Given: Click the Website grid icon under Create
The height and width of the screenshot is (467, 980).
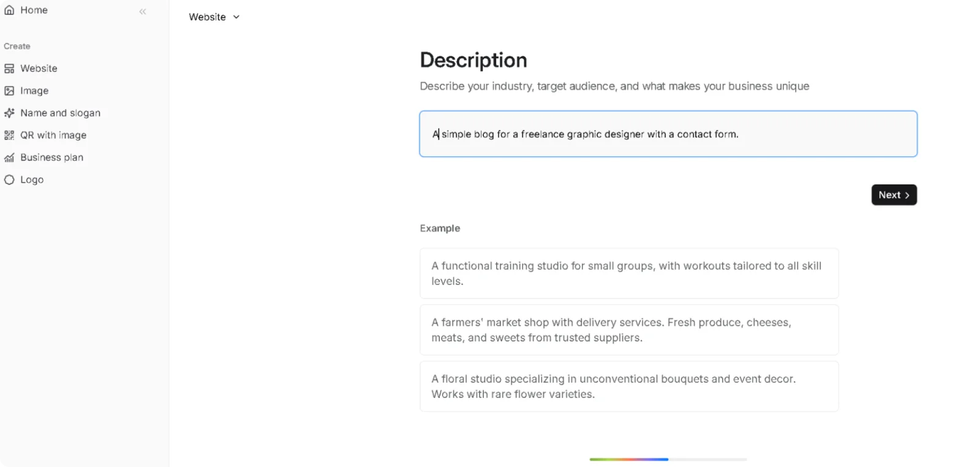Looking at the screenshot, I should (x=9, y=68).
